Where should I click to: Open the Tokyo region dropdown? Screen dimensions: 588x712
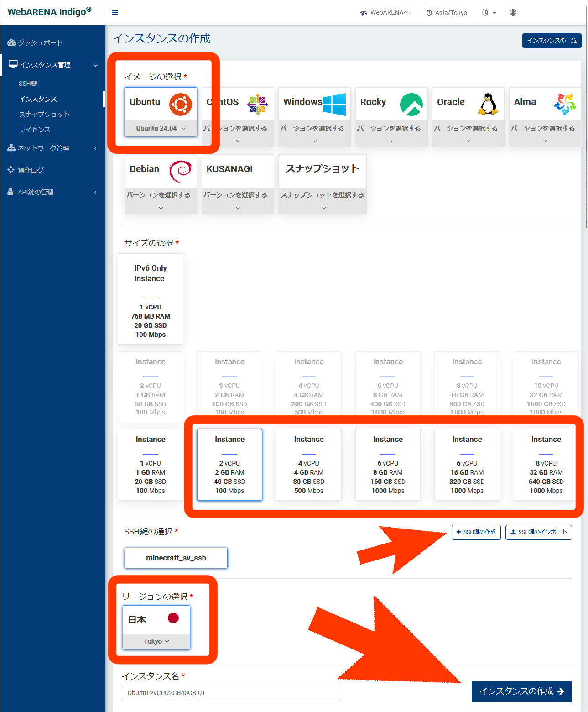(x=156, y=641)
